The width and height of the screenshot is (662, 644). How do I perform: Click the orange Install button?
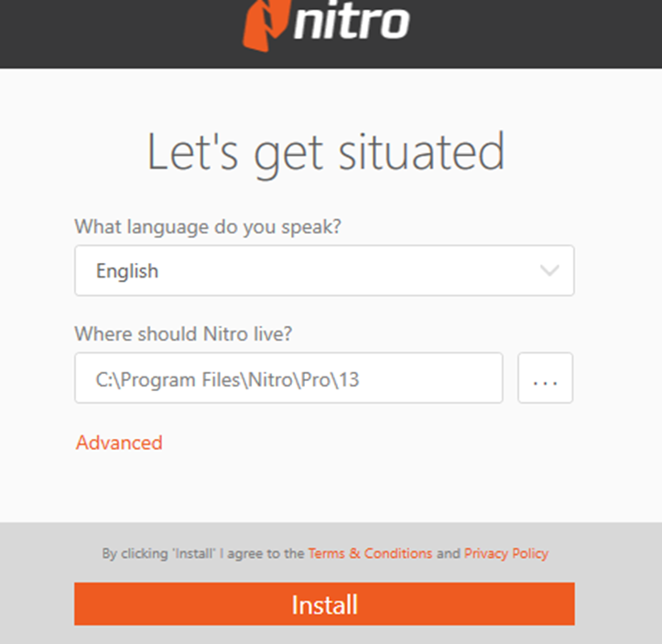[324, 604]
